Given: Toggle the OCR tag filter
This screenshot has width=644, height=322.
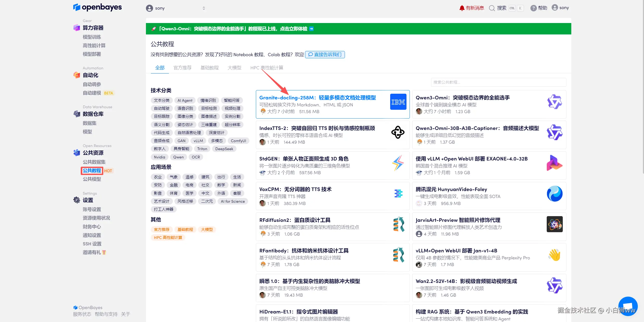Looking at the screenshot, I should [196, 157].
